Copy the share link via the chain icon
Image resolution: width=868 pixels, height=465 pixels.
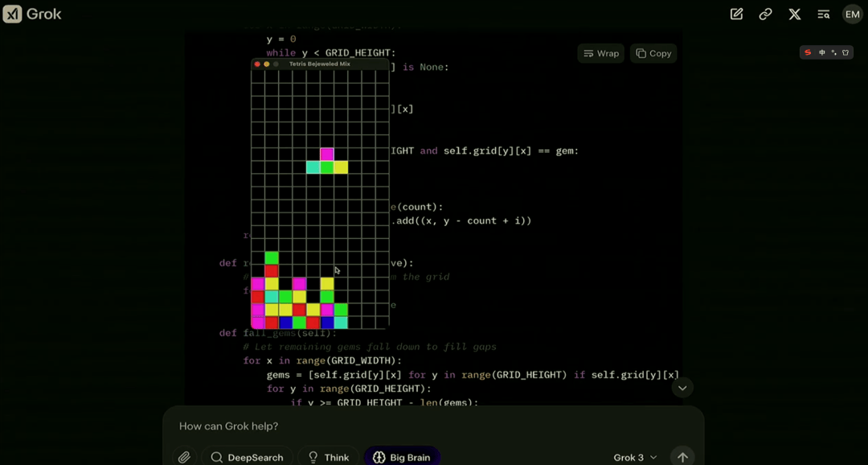click(766, 14)
